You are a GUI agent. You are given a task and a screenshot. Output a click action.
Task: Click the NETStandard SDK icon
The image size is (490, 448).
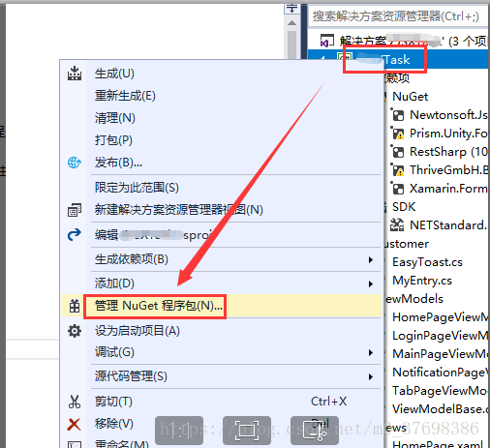[x=397, y=224]
